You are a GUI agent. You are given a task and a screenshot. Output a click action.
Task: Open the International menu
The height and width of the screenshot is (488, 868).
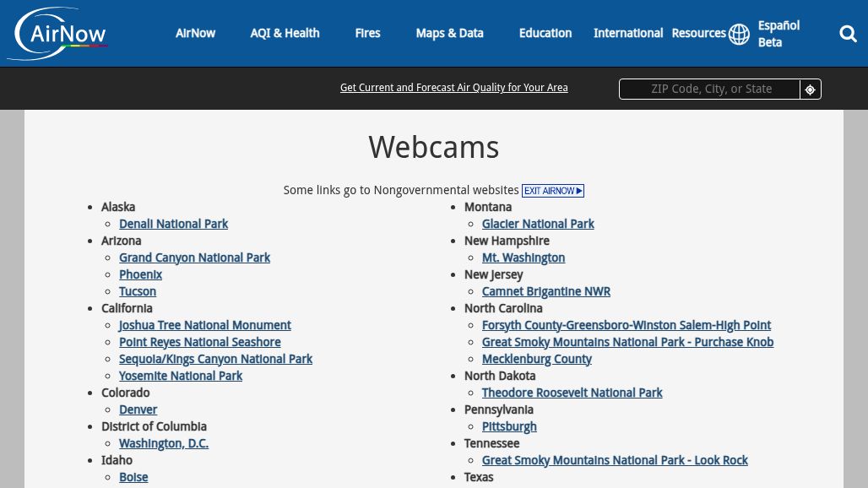pos(627,33)
